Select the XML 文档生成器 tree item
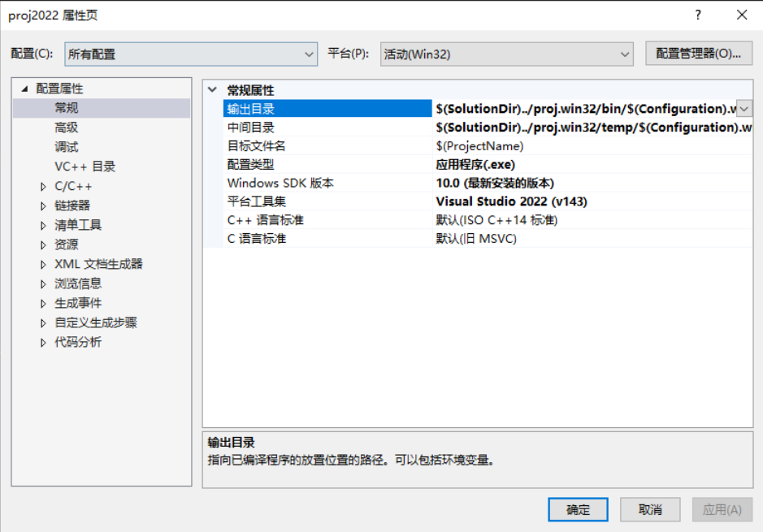 click(x=98, y=264)
